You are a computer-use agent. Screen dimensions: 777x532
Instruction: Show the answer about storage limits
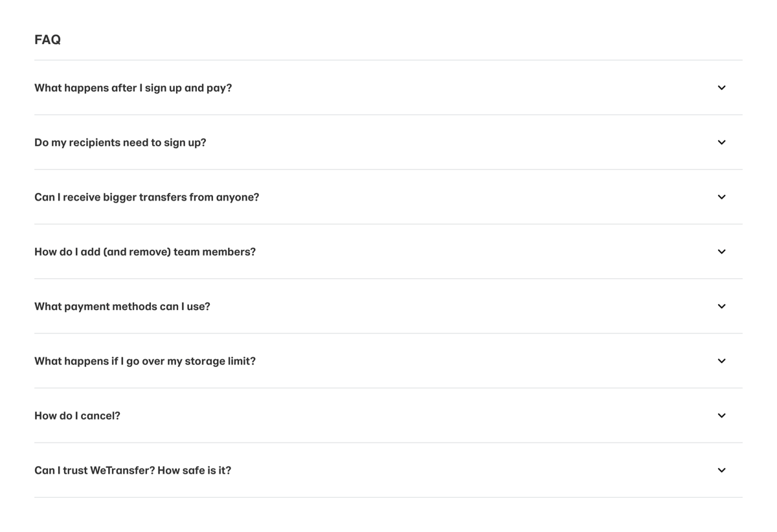pos(388,360)
